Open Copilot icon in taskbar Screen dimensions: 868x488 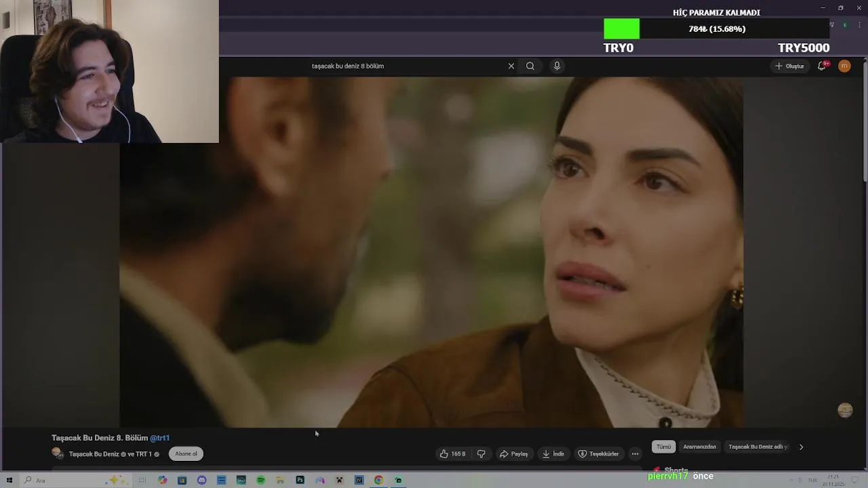(x=162, y=480)
